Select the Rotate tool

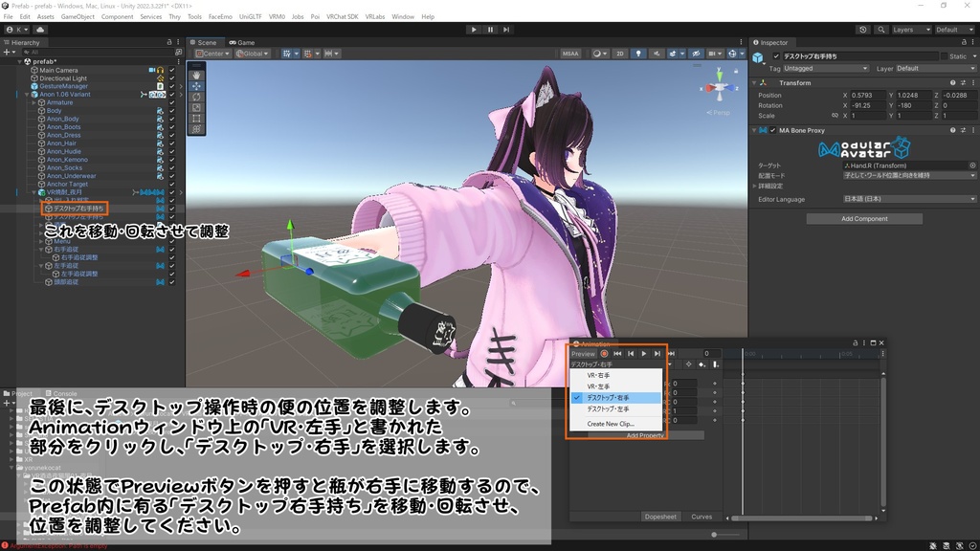(x=196, y=97)
